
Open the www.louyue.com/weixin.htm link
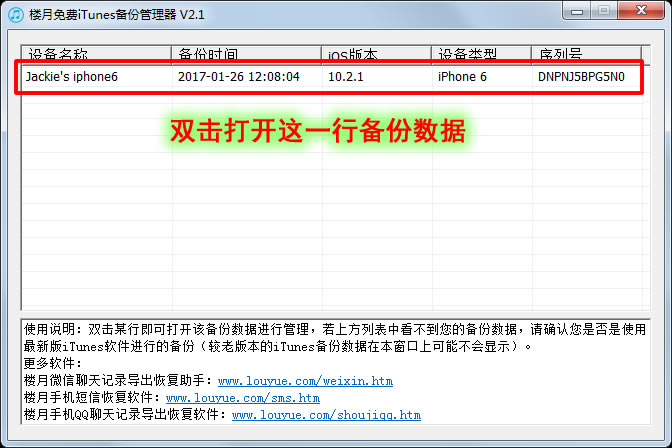pos(305,381)
